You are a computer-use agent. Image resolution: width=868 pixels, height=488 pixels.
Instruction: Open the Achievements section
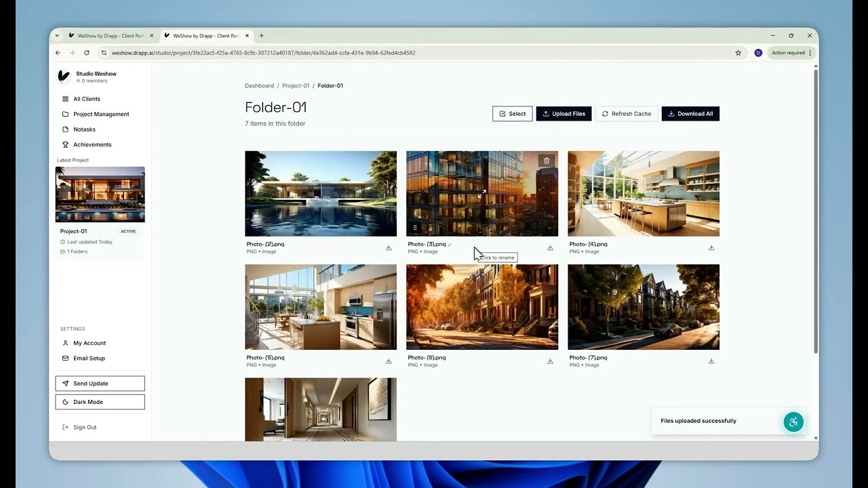tap(92, 144)
